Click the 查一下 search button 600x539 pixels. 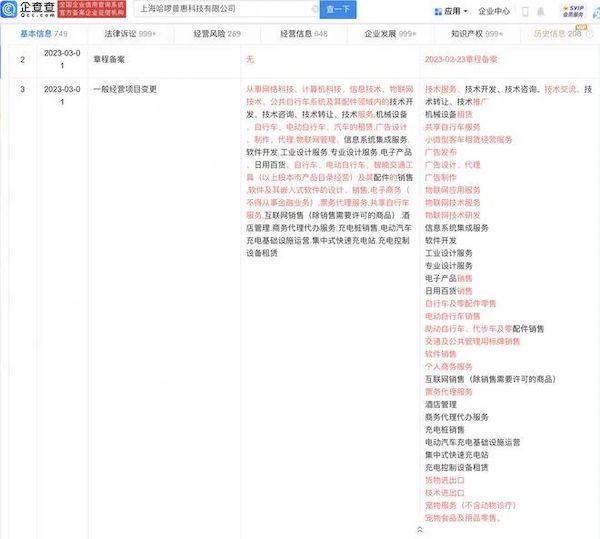[338, 9]
